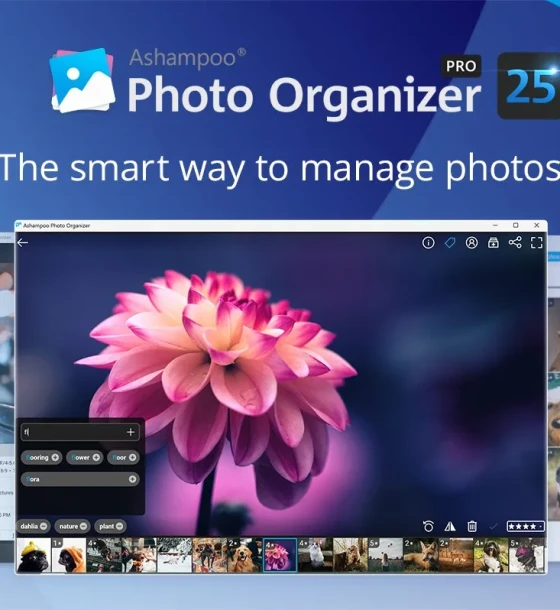Add the suggested flora tag

[x=132, y=479]
